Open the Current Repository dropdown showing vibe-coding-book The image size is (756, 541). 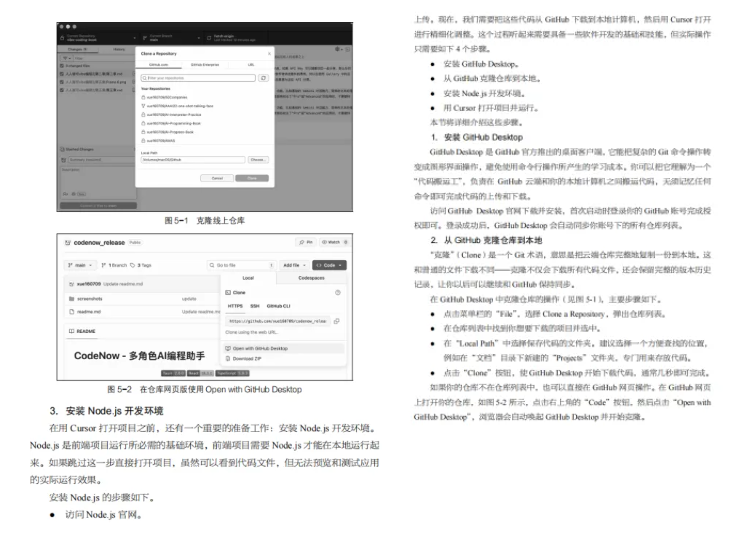click(98, 38)
